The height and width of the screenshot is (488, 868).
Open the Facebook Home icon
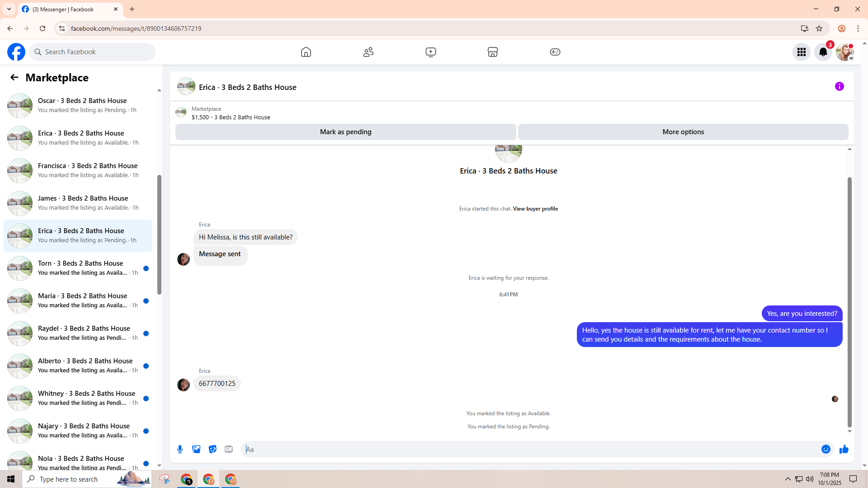pyautogui.click(x=306, y=52)
